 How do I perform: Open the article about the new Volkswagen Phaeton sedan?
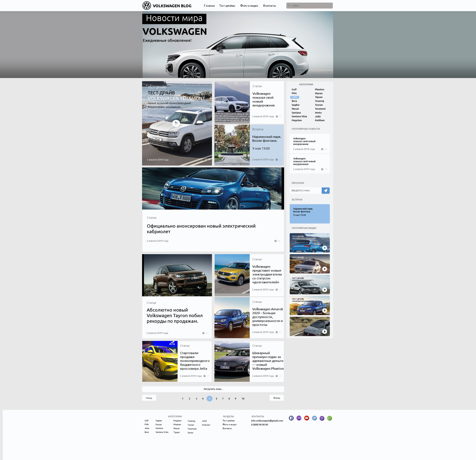(x=268, y=361)
